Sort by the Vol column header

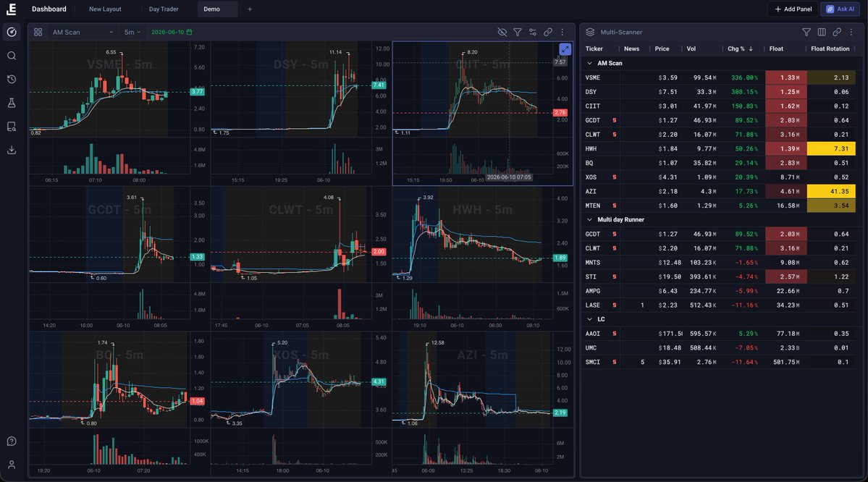tap(691, 48)
